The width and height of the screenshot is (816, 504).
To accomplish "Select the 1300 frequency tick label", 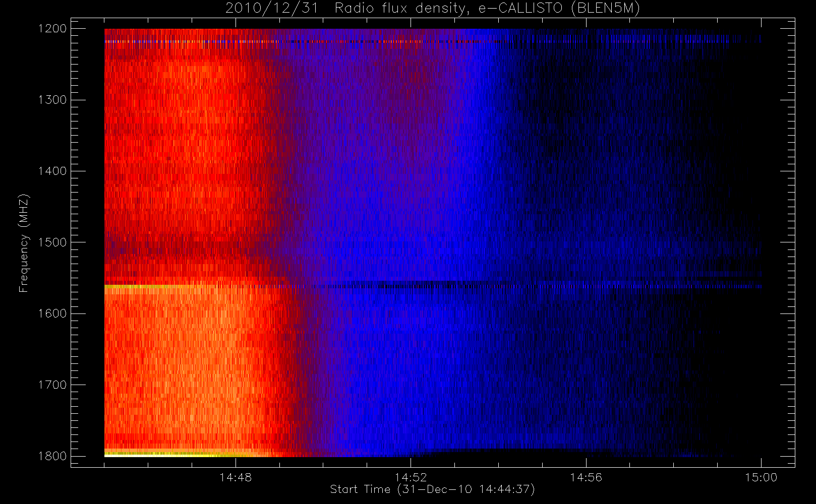I will point(53,100).
